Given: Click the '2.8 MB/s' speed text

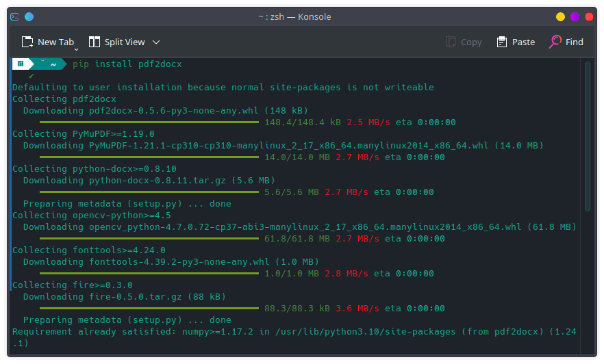Looking at the screenshot, I should point(347,274).
